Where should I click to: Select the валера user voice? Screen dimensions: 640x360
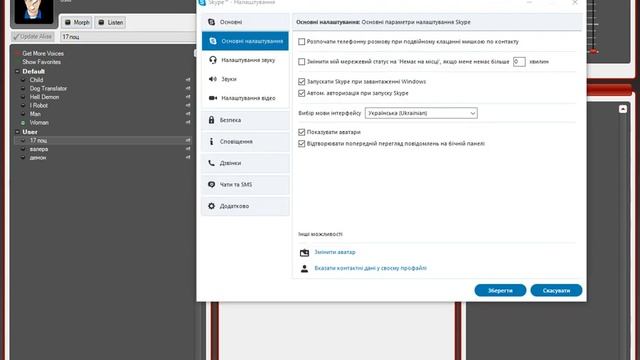point(39,149)
